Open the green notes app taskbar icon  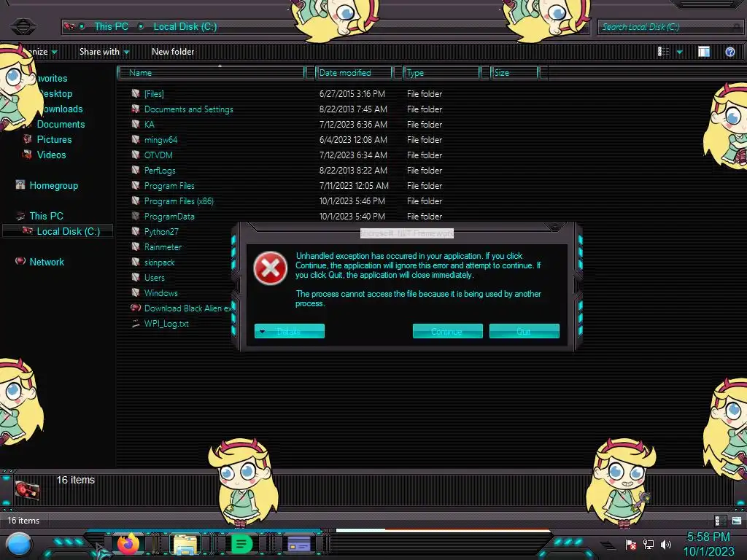(241, 544)
